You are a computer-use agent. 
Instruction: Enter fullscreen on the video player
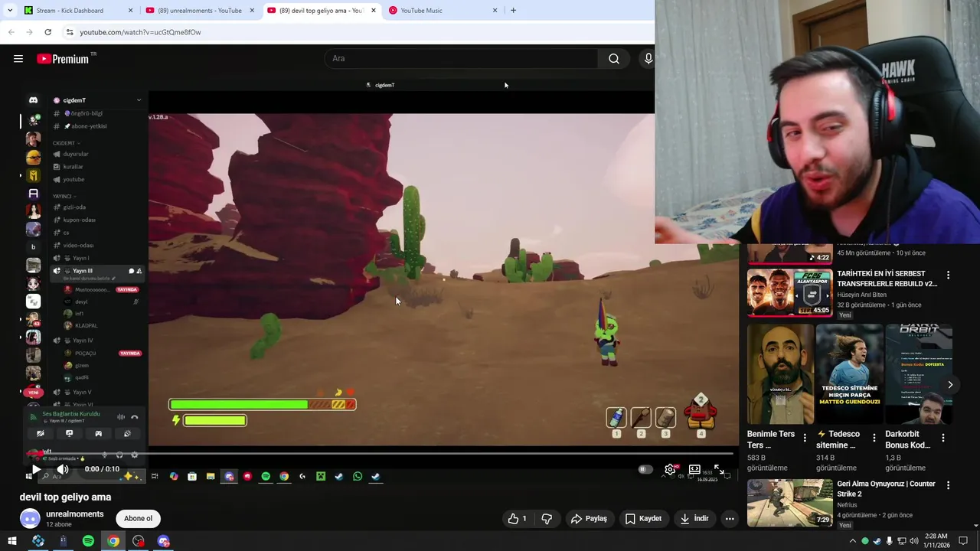tap(719, 469)
